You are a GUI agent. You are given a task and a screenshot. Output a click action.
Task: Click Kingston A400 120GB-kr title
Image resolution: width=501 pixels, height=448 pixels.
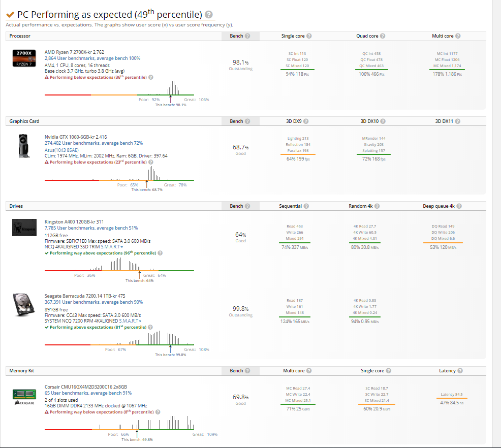(x=74, y=222)
